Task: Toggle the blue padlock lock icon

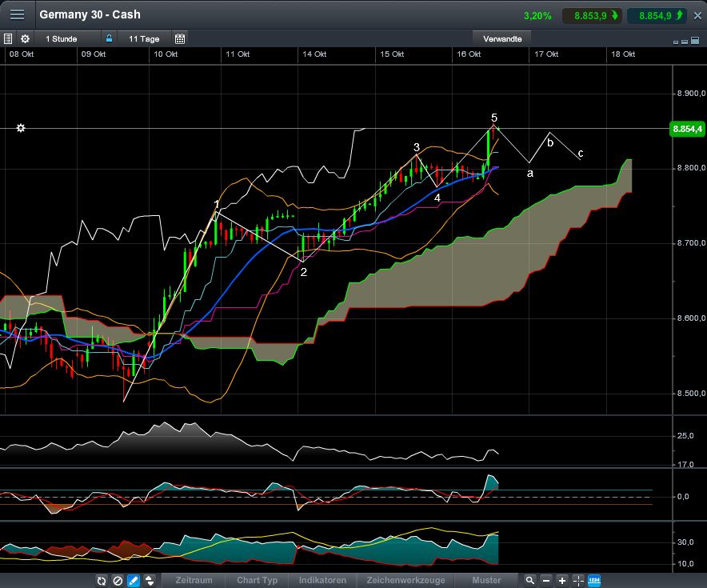Action: click(x=109, y=38)
